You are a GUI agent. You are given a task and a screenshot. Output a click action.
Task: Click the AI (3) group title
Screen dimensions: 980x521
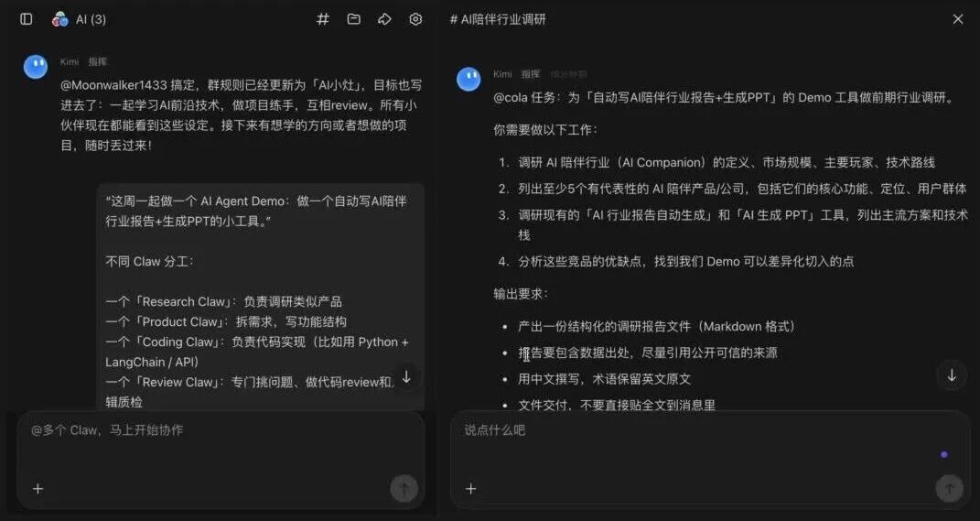tap(92, 19)
